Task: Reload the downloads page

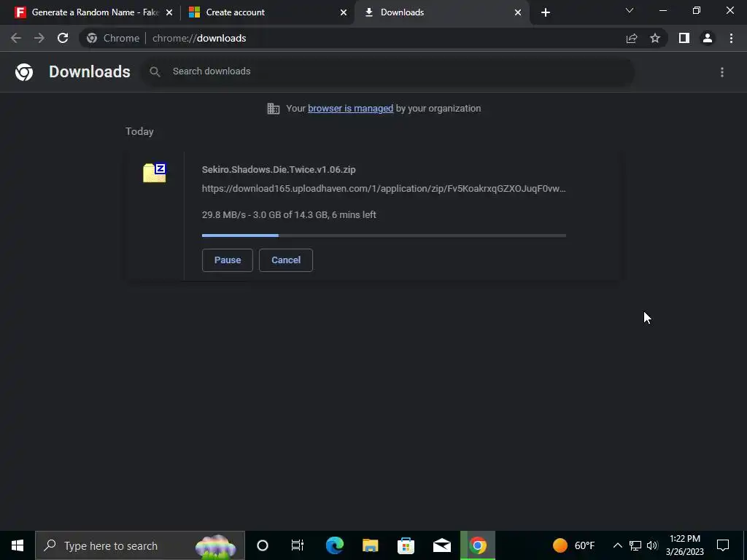Action: 63,38
